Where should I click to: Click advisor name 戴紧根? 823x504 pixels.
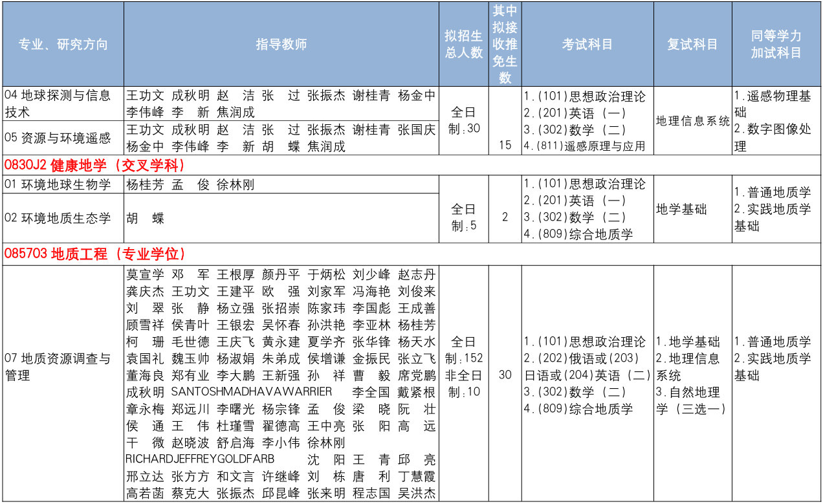pyautogui.click(x=417, y=392)
